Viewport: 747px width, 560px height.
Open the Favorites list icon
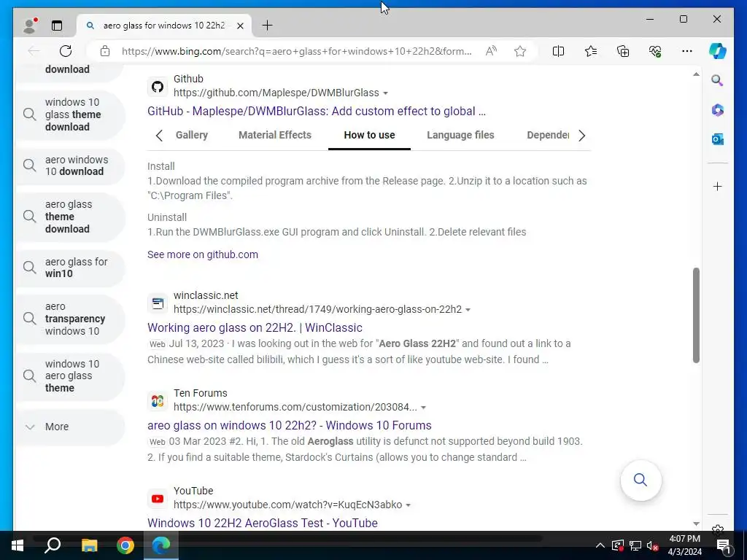(591, 51)
